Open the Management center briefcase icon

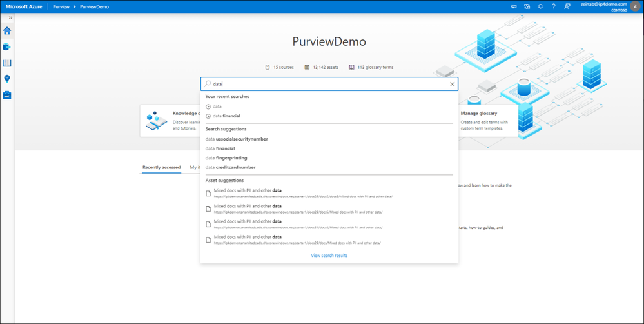pos(7,95)
